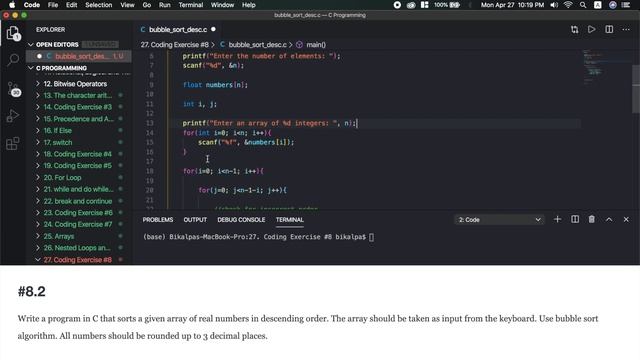Switch to the PROBLEMS tab
This screenshot has height=360, width=640.
click(x=158, y=220)
